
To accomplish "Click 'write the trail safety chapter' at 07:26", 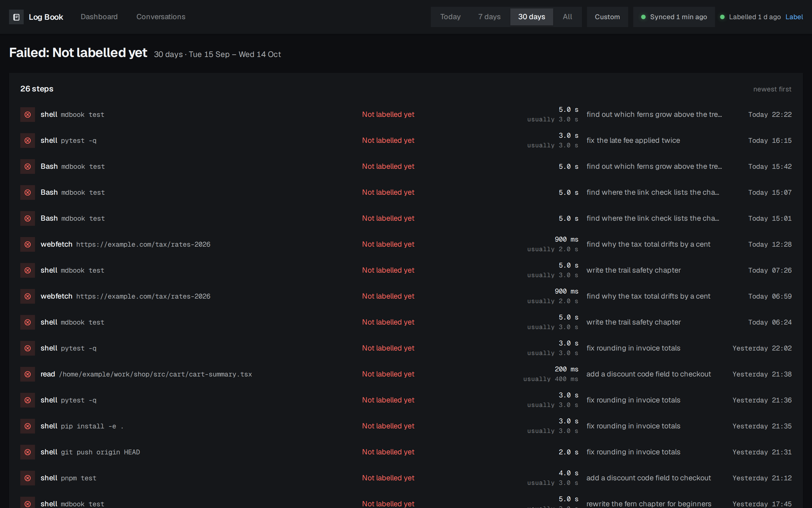I will point(634,270).
